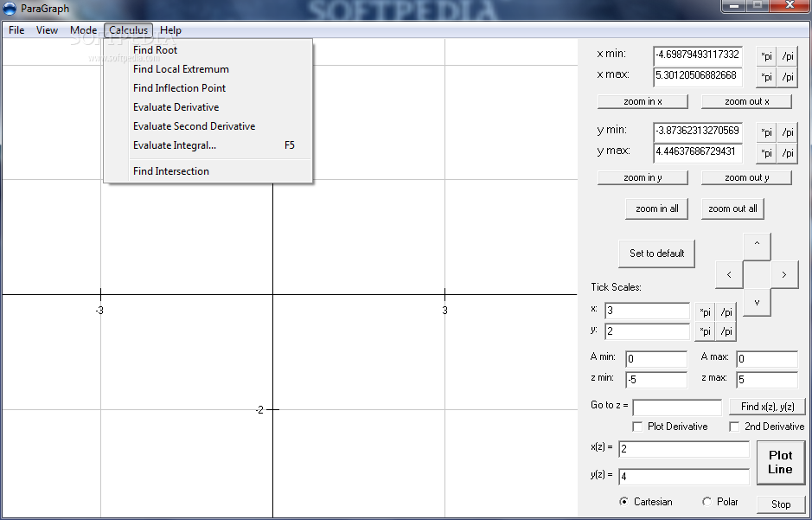The width and height of the screenshot is (812, 520).
Task: Enable Plot Derivative checkbox
Action: coord(637,427)
